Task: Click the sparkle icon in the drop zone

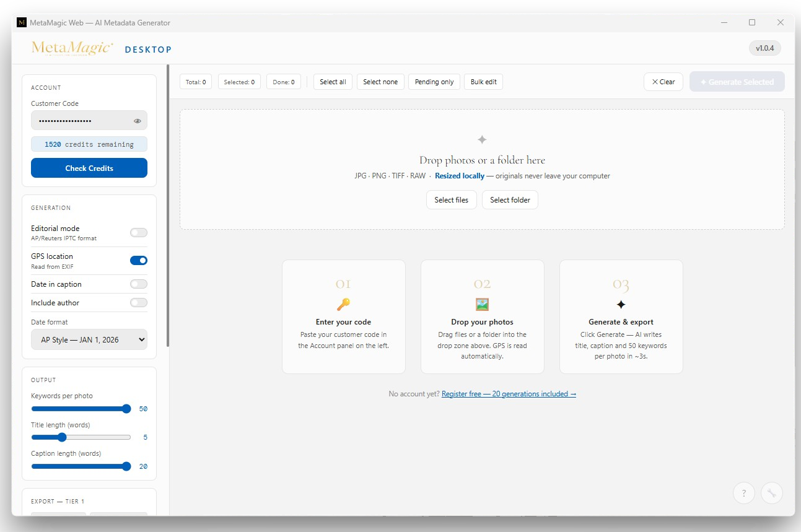Action: (x=482, y=140)
